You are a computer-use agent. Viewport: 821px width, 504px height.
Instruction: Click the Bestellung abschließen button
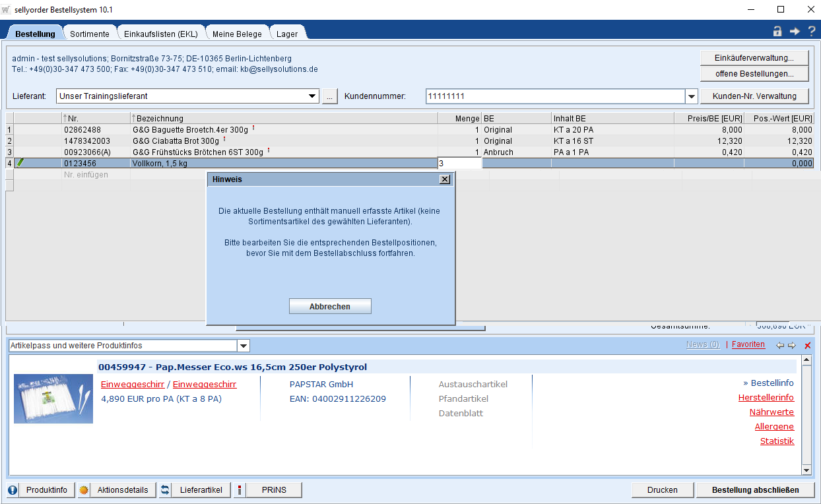coord(755,490)
